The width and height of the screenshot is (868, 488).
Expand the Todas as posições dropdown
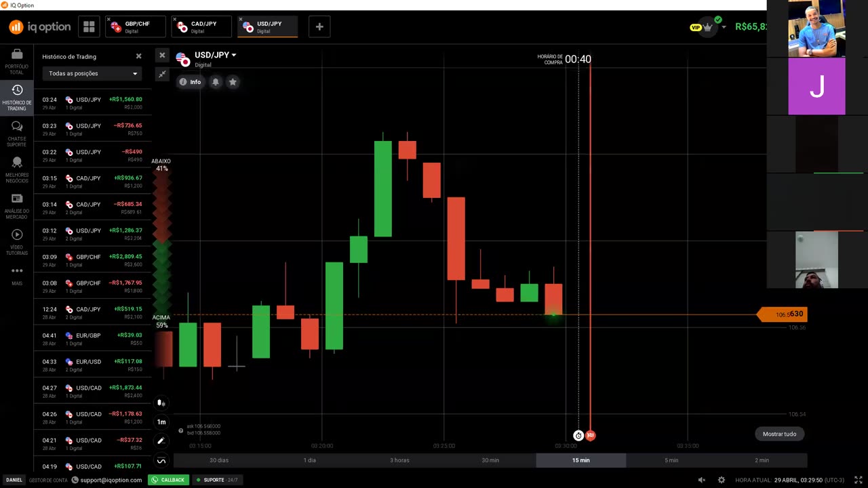[92, 73]
